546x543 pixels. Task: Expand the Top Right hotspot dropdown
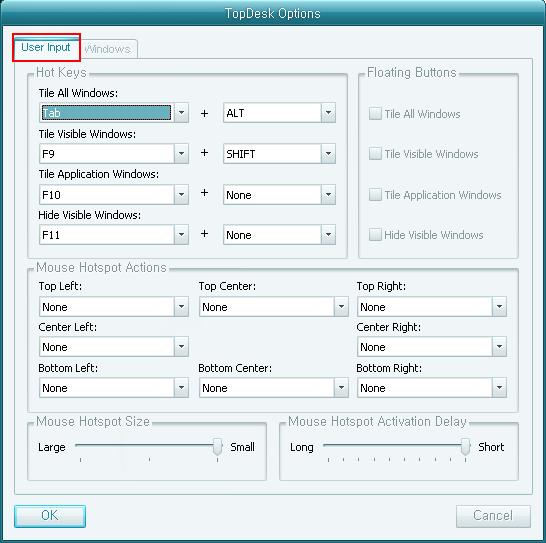[432, 307]
